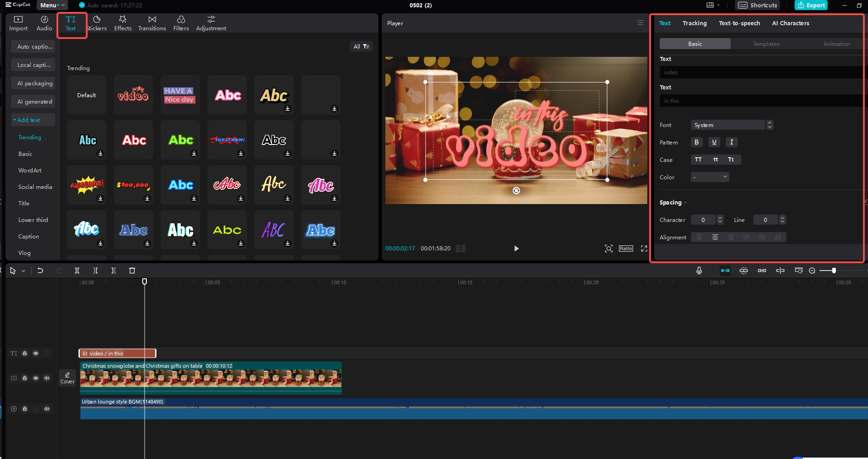868x459 pixels.
Task: Open the All filter dropdown
Action: point(361,46)
